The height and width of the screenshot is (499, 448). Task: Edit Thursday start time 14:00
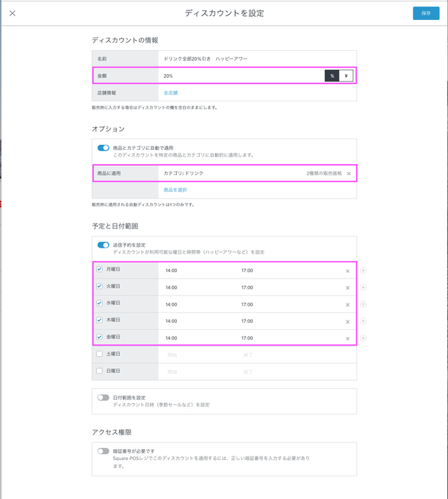(171, 321)
